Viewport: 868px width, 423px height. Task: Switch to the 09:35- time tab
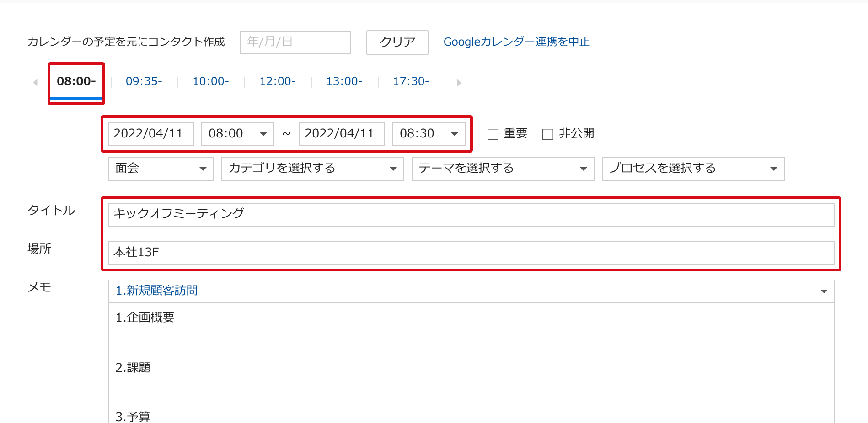[x=144, y=81]
